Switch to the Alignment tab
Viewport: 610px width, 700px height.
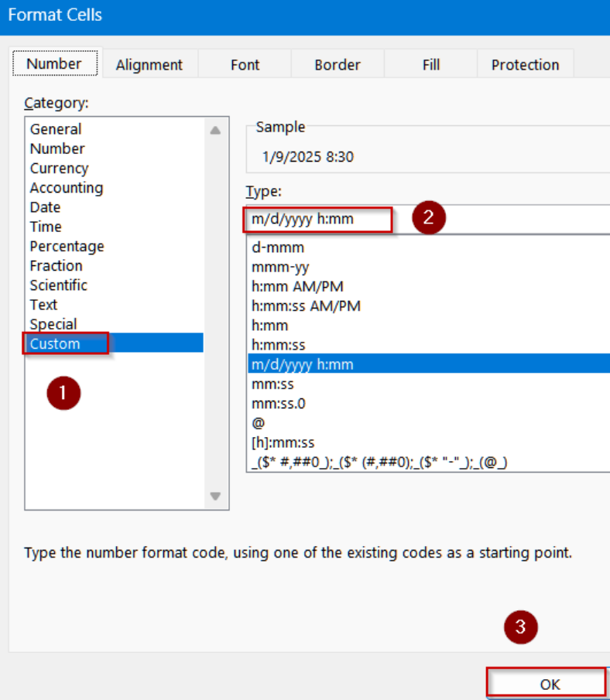click(x=149, y=65)
